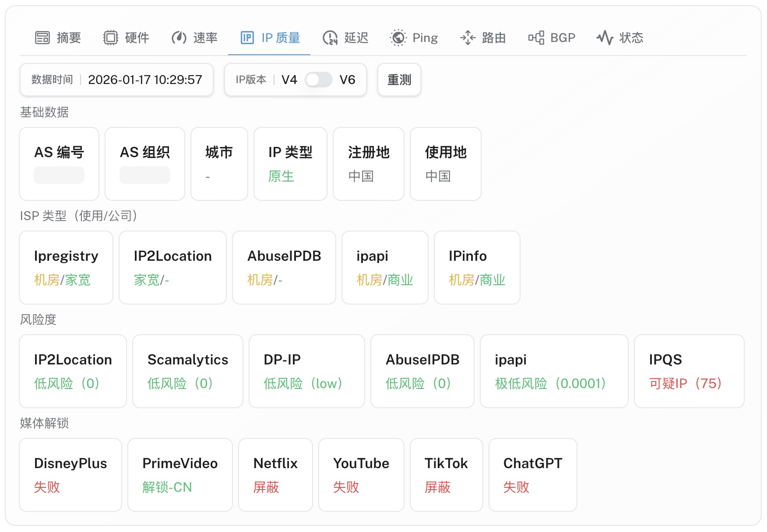767x532 pixels.
Task: Select the Ipregistry ISP type card
Action: click(x=66, y=267)
